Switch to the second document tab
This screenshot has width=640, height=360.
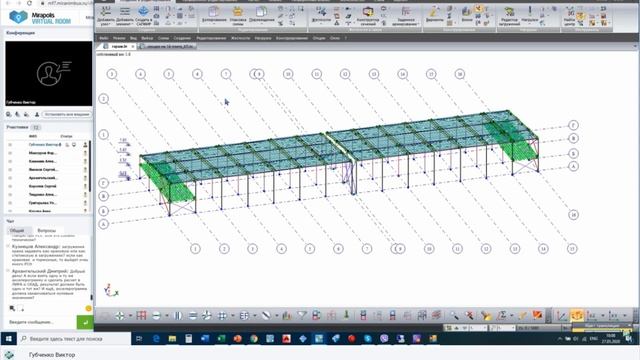pos(168,47)
